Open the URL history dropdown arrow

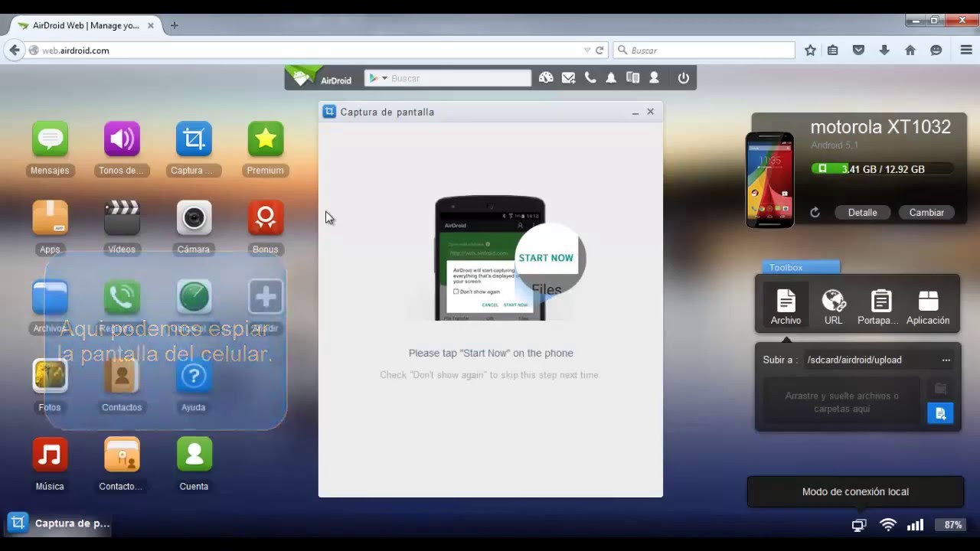pos(587,51)
